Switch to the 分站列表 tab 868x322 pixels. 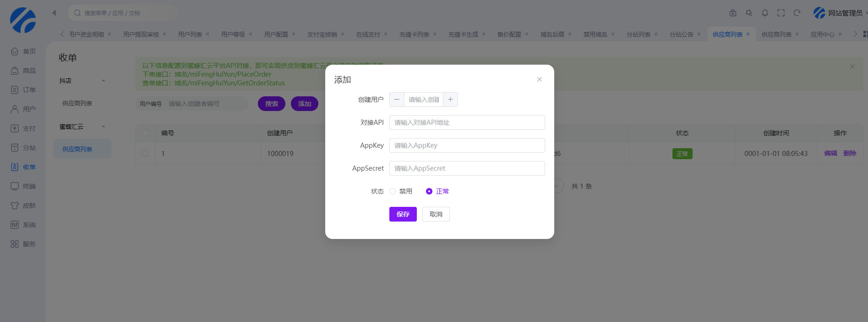coord(638,34)
